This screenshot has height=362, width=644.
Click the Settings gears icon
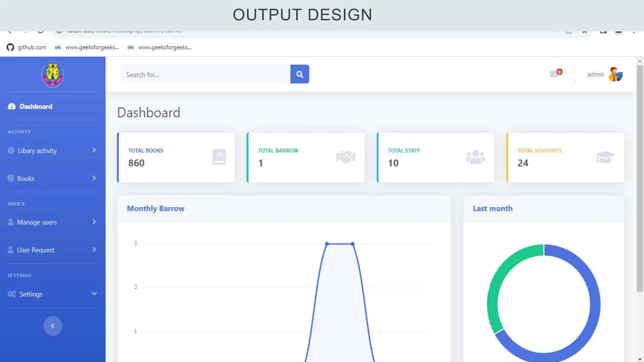[x=12, y=294]
